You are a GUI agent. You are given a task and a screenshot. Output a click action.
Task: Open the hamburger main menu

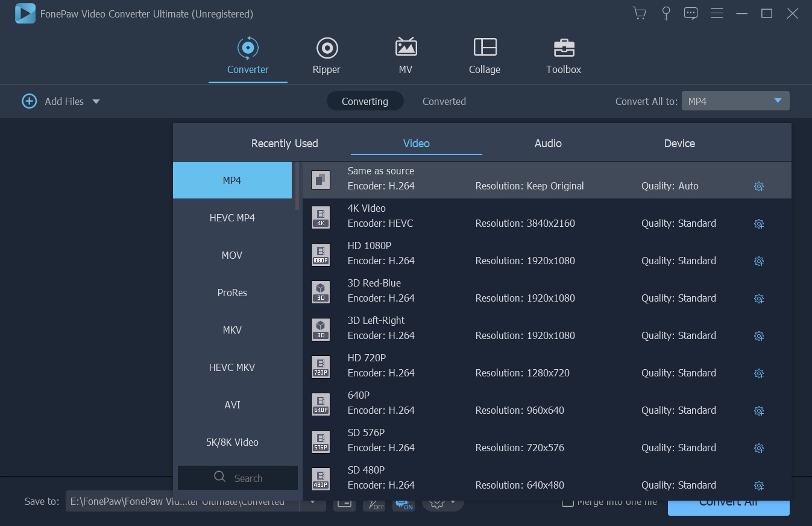point(717,13)
